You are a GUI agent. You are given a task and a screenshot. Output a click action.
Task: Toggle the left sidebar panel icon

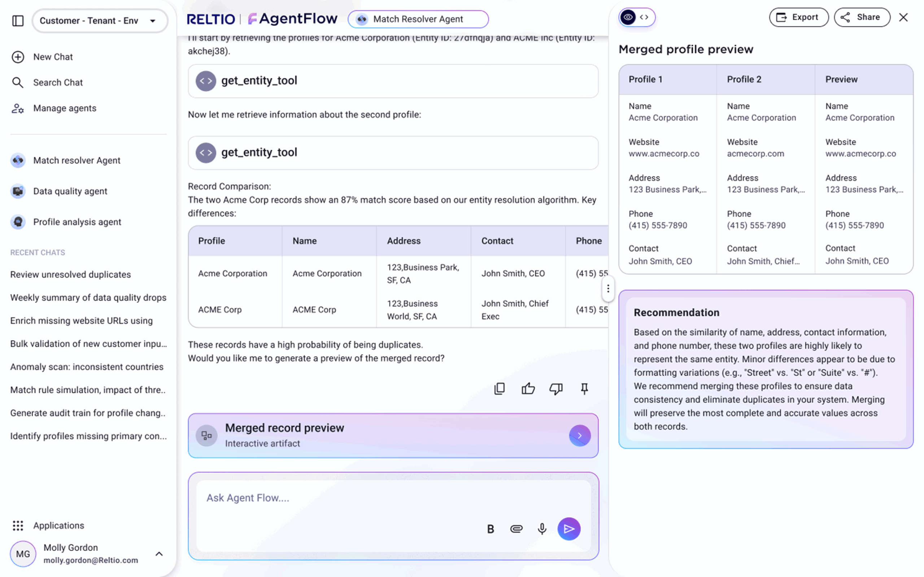tap(18, 21)
